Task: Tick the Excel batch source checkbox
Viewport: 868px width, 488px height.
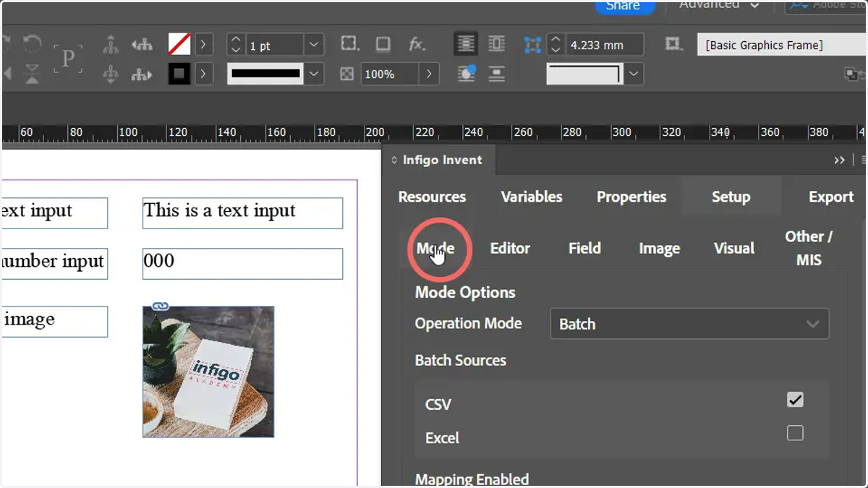Action: [795, 433]
